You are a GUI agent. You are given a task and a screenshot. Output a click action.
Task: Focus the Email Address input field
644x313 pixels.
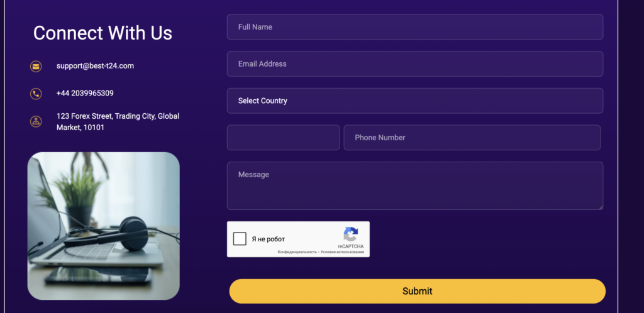pos(415,63)
